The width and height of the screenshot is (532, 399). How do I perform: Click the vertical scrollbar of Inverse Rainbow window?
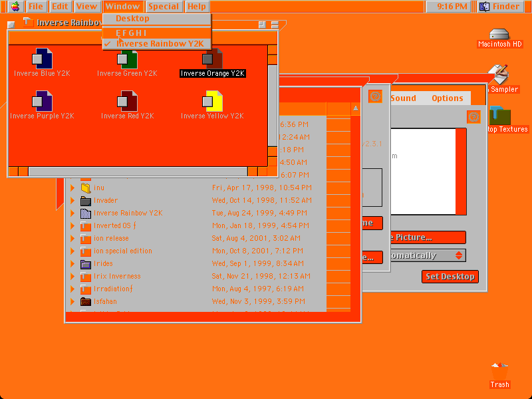pyautogui.click(x=273, y=106)
